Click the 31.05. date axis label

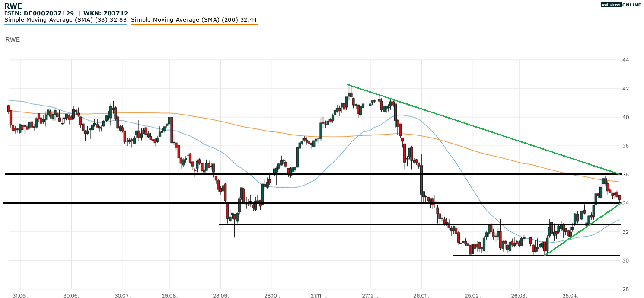(x=20, y=295)
